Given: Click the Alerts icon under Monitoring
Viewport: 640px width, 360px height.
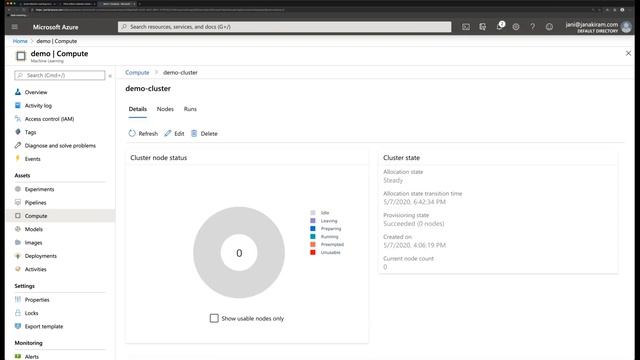Looking at the screenshot, I should click(18, 356).
